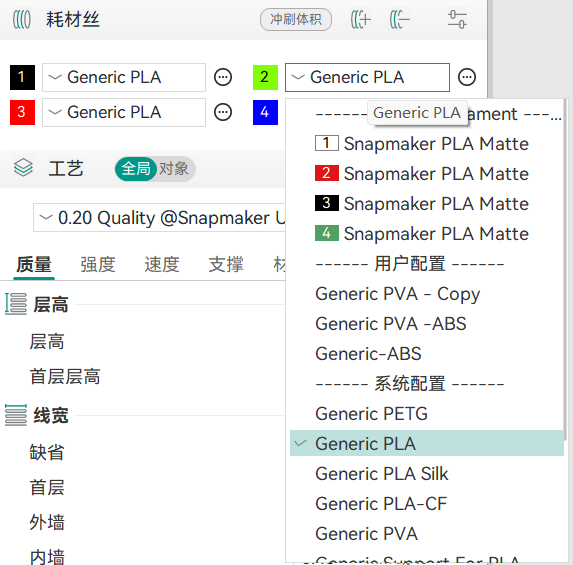Click the 缺省 line width label

click(x=47, y=452)
